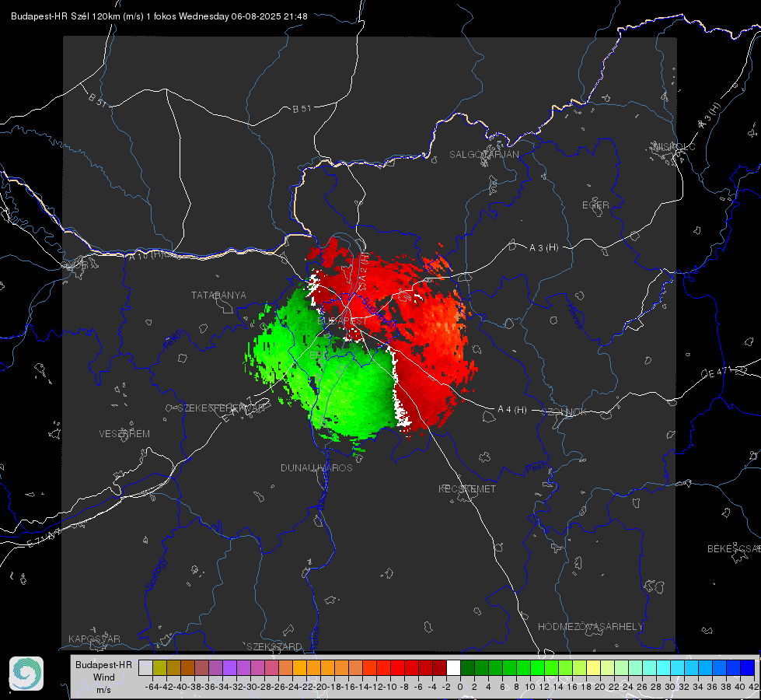761x700 pixels.
Task: Pick the yellow swatch between 18 and 20
Action: tap(593, 667)
